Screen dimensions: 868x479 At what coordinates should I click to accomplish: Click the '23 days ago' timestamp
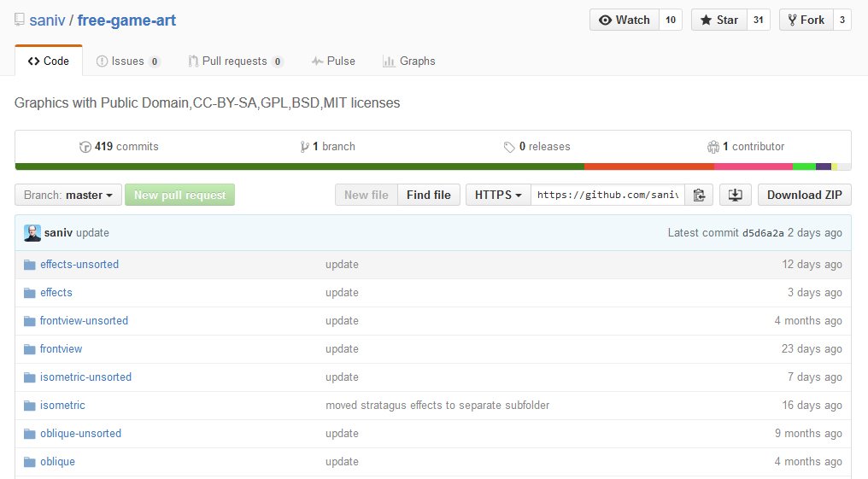(812, 349)
